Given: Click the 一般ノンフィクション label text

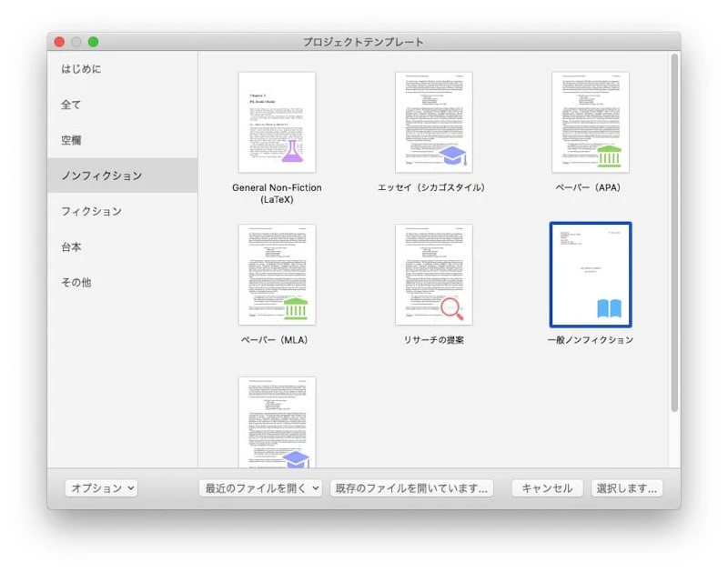Looking at the screenshot, I should pyautogui.click(x=590, y=340).
